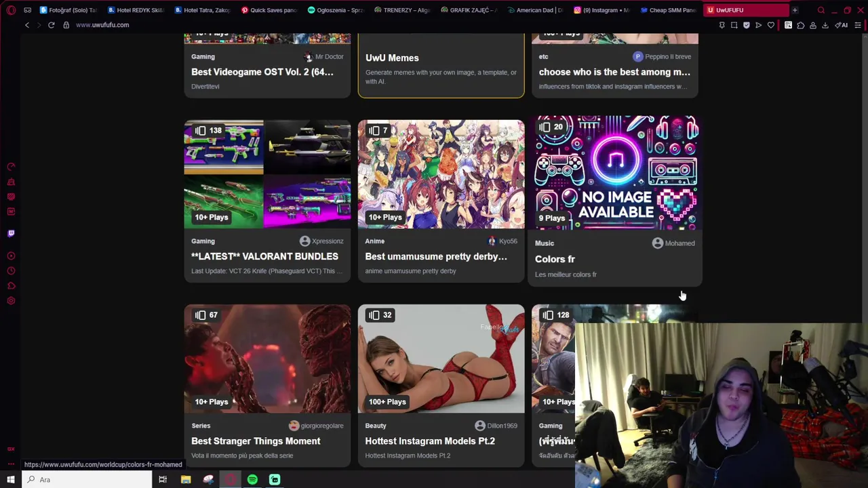Open the QR code extension icon
The width and height of the screenshot is (868, 488).
tap(788, 25)
